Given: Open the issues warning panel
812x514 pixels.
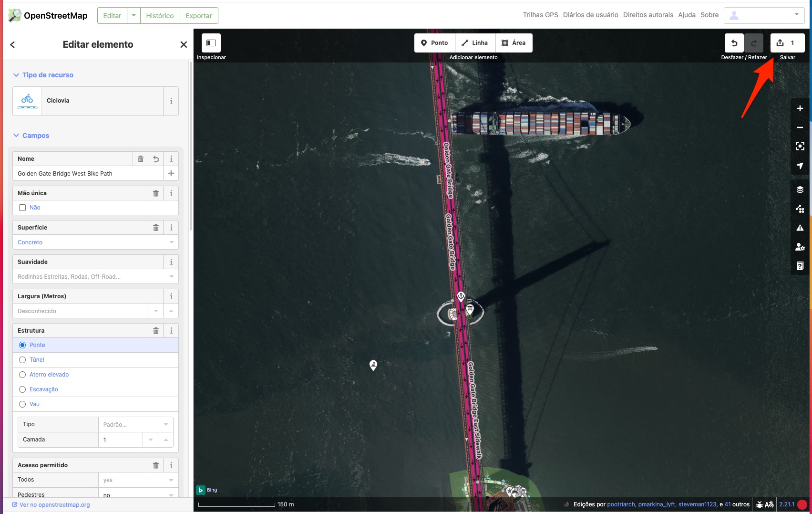Looking at the screenshot, I should [800, 228].
